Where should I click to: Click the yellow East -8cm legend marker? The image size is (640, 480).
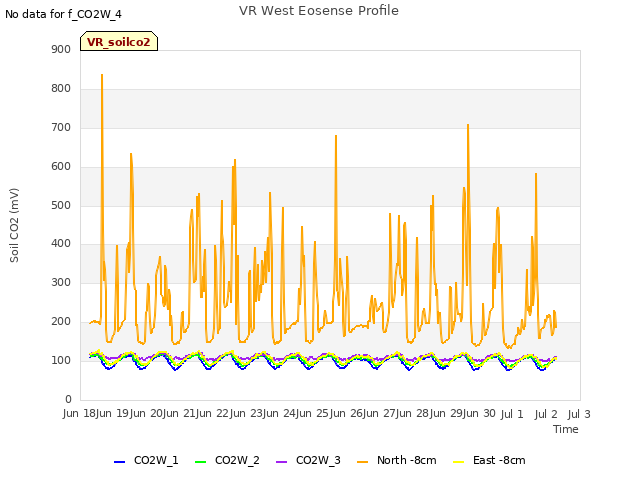pyautogui.click(x=459, y=462)
